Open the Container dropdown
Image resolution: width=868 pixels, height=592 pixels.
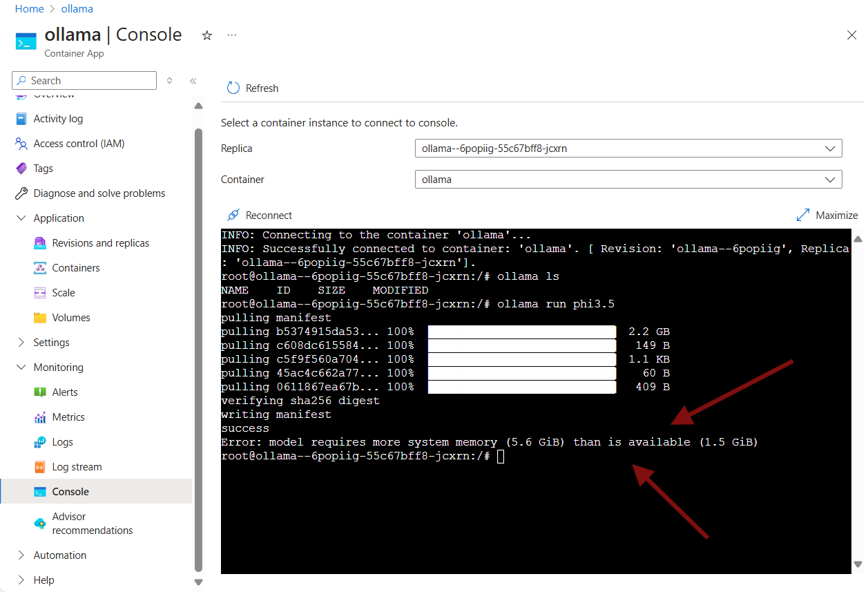pyautogui.click(x=628, y=180)
